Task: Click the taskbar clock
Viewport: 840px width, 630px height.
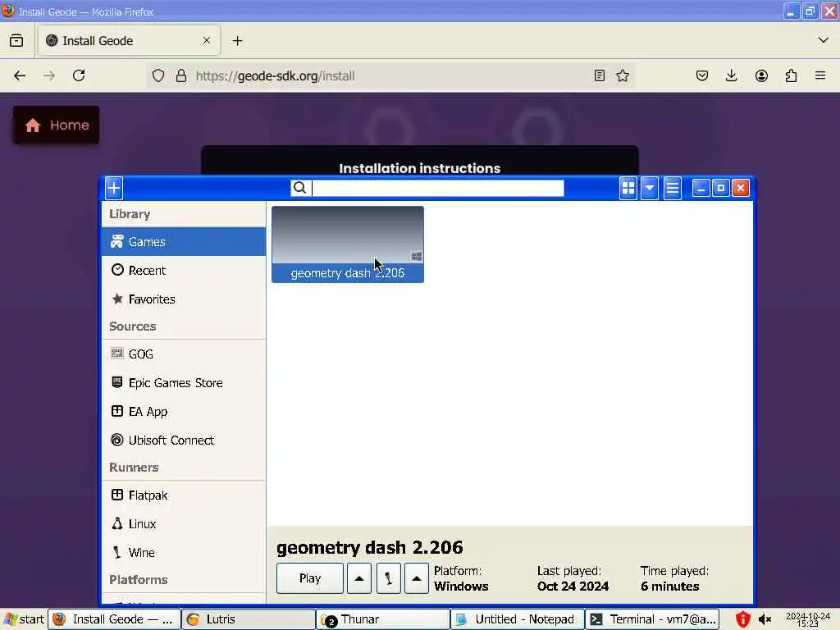Action: (x=808, y=620)
